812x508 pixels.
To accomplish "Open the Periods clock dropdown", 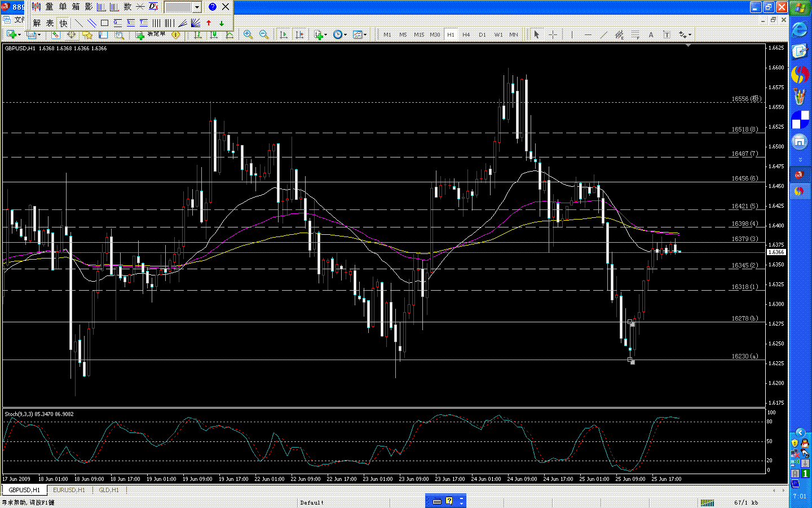I will 339,34.
